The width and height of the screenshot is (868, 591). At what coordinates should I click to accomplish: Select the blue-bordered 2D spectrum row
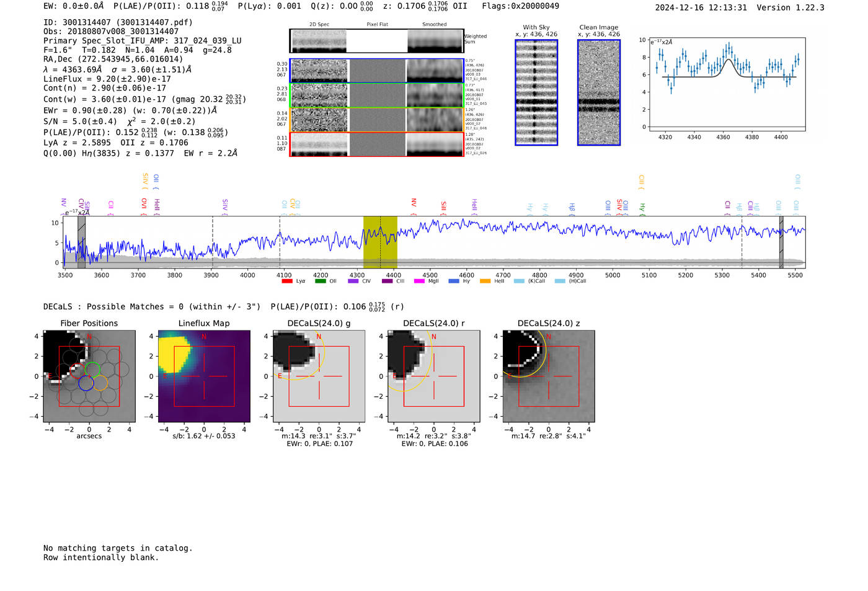point(376,71)
